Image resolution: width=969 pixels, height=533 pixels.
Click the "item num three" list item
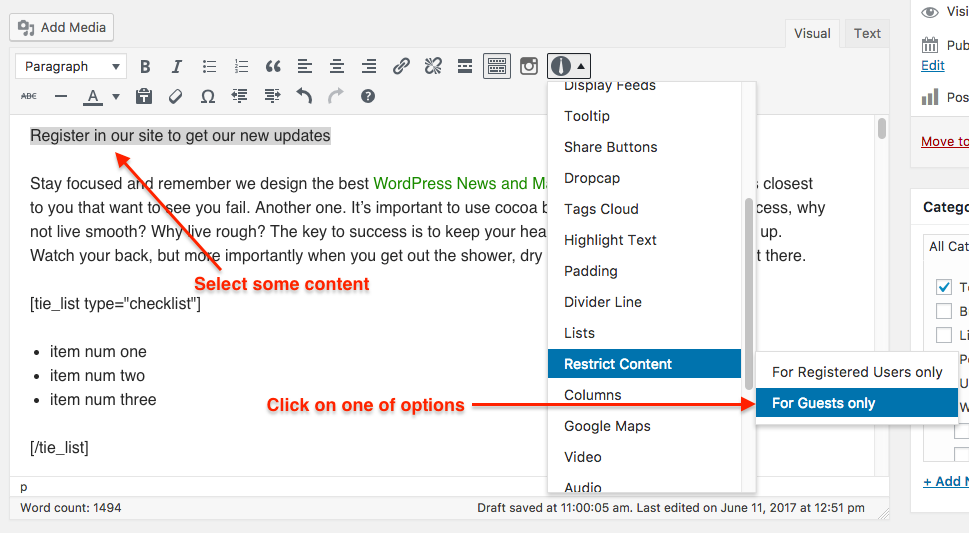click(x=103, y=399)
